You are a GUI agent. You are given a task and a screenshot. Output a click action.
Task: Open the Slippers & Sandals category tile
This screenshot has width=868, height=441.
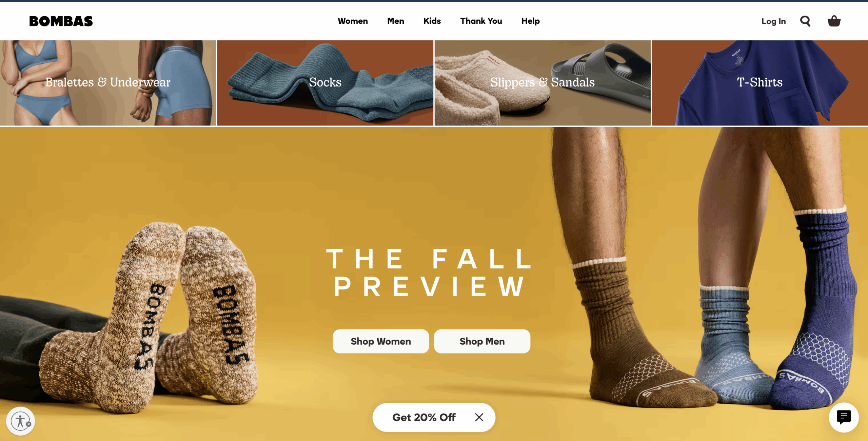coord(542,83)
